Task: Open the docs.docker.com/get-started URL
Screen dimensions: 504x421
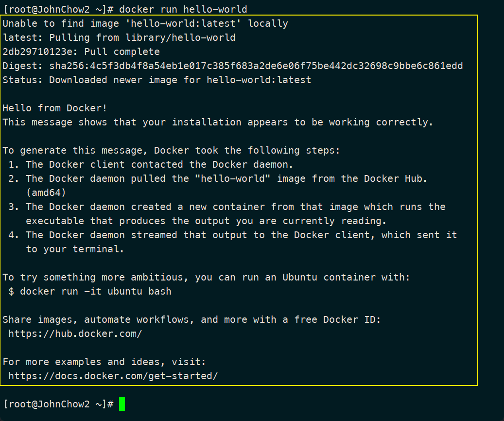Action: pyautogui.click(x=113, y=376)
